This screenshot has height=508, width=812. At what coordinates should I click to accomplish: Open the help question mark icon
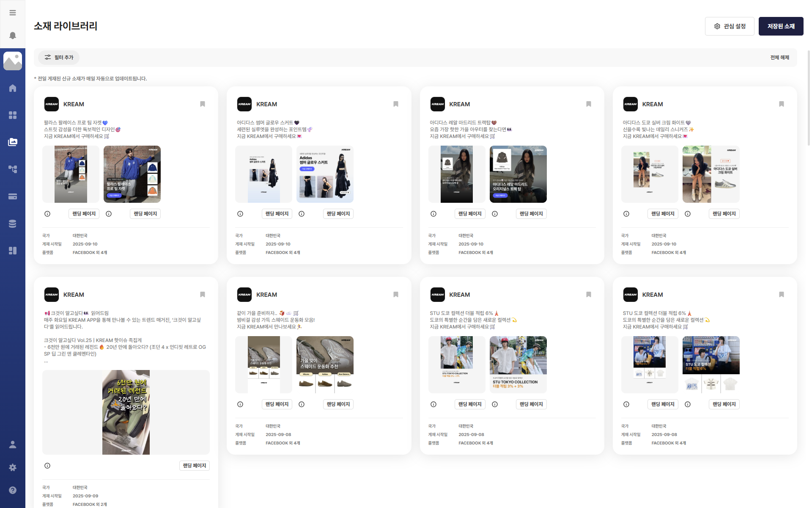(13, 490)
